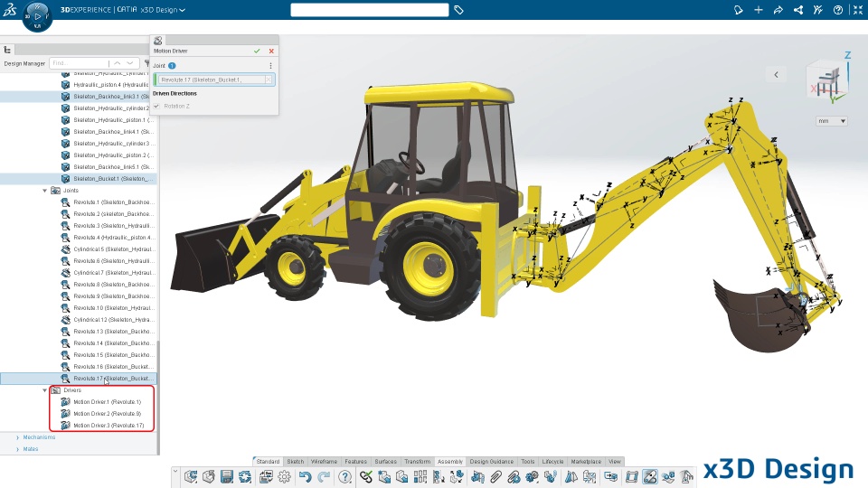The height and width of the screenshot is (488, 868).
Task: Switch to the Lifecycle tab
Action: tap(552, 462)
